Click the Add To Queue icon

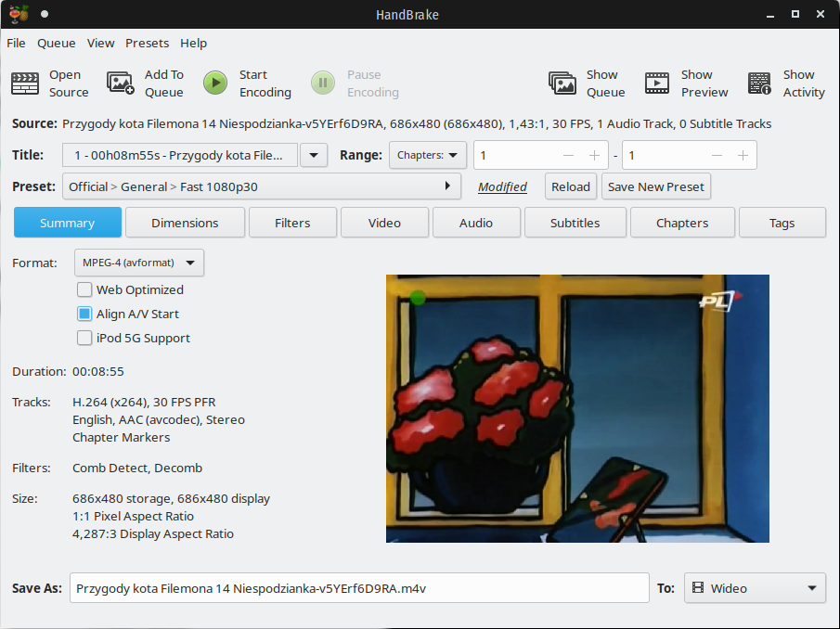pyautogui.click(x=121, y=83)
